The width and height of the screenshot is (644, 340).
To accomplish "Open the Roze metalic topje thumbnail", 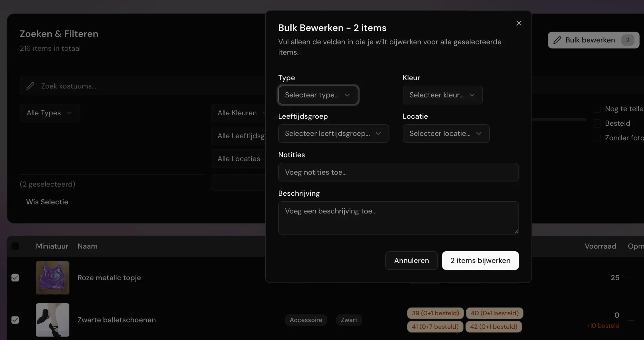I will 52,278.
